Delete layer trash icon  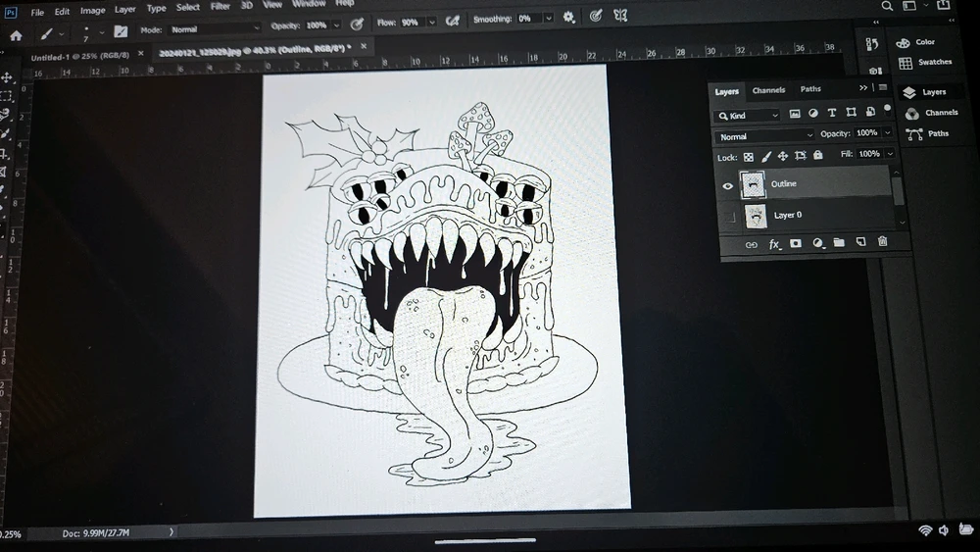[x=883, y=240]
